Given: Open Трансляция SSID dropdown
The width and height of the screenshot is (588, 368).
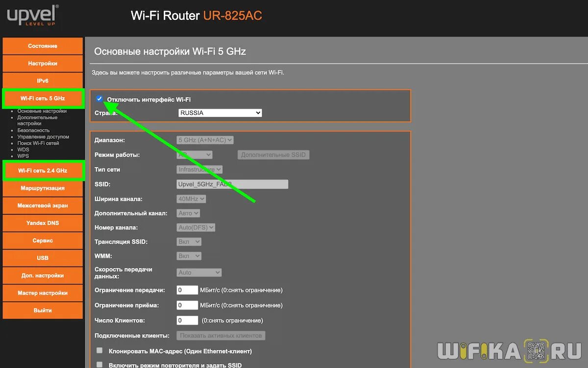Looking at the screenshot, I should pos(189,242).
